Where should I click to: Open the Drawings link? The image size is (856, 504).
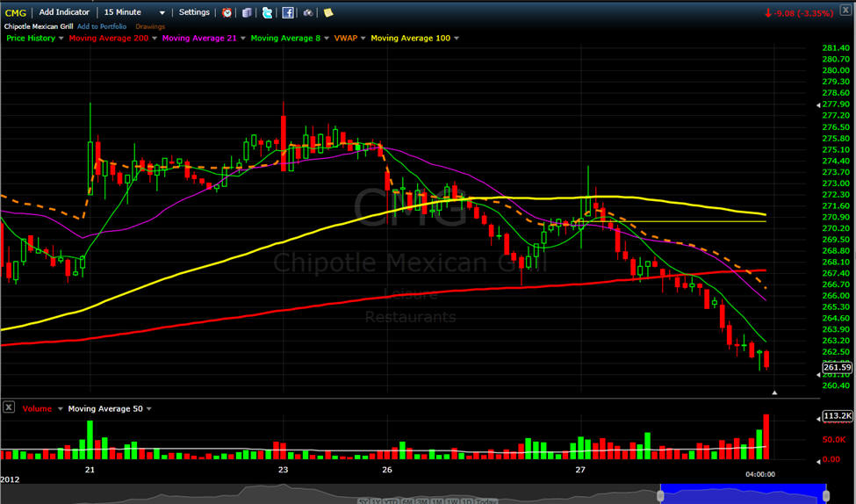(x=150, y=26)
